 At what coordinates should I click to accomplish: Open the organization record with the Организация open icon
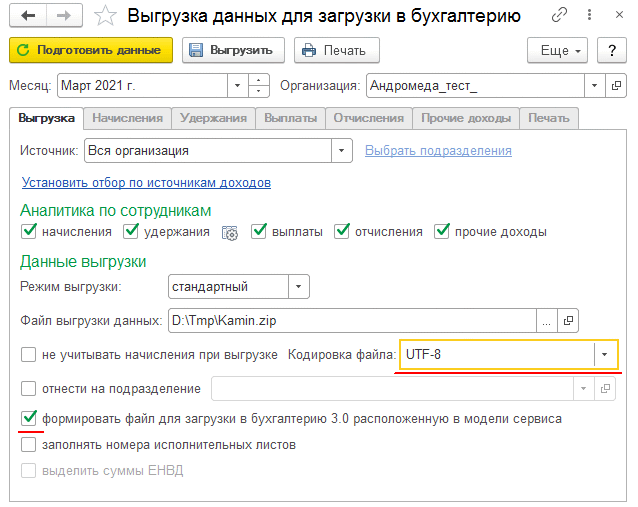pyautogui.click(x=616, y=85)
